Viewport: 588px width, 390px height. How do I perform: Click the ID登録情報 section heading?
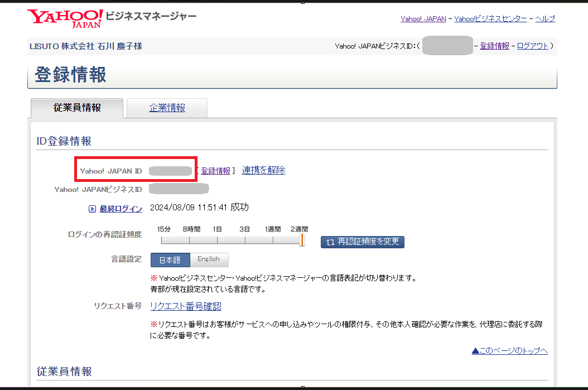point(64,141)
